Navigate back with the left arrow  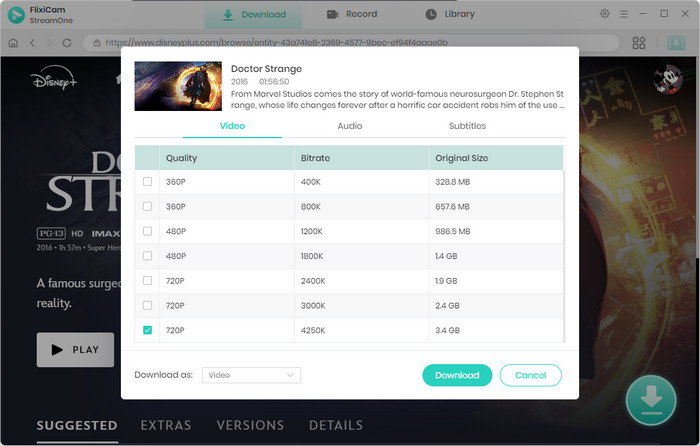tap(33, 43)
